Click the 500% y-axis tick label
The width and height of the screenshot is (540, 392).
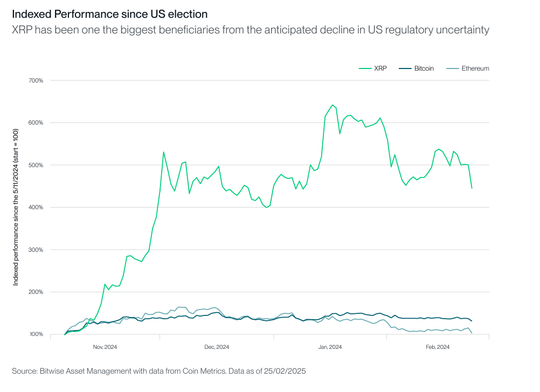pos(36,165)
